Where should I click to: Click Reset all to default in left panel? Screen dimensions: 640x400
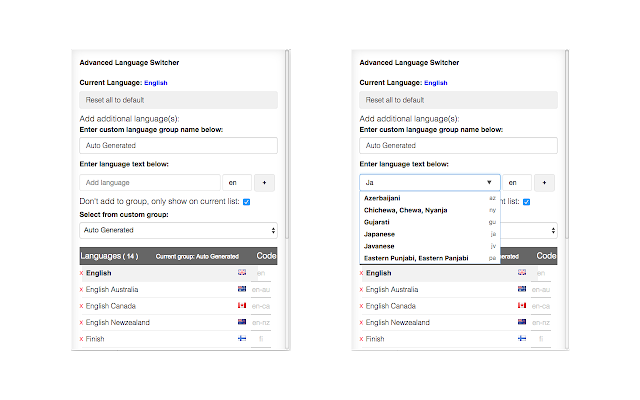click(178, 100)
